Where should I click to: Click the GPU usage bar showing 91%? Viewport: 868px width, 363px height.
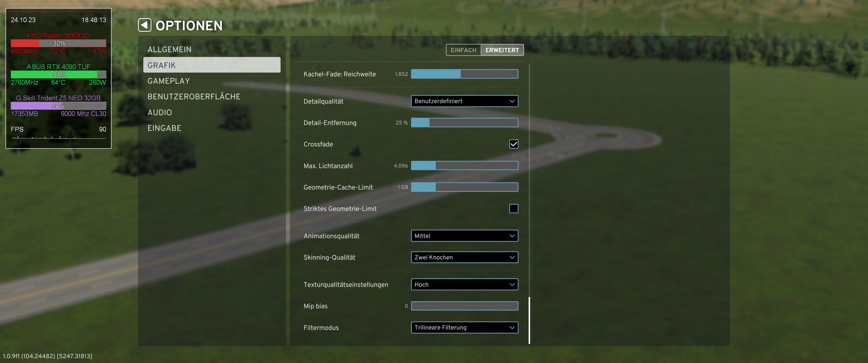point(58,74)
